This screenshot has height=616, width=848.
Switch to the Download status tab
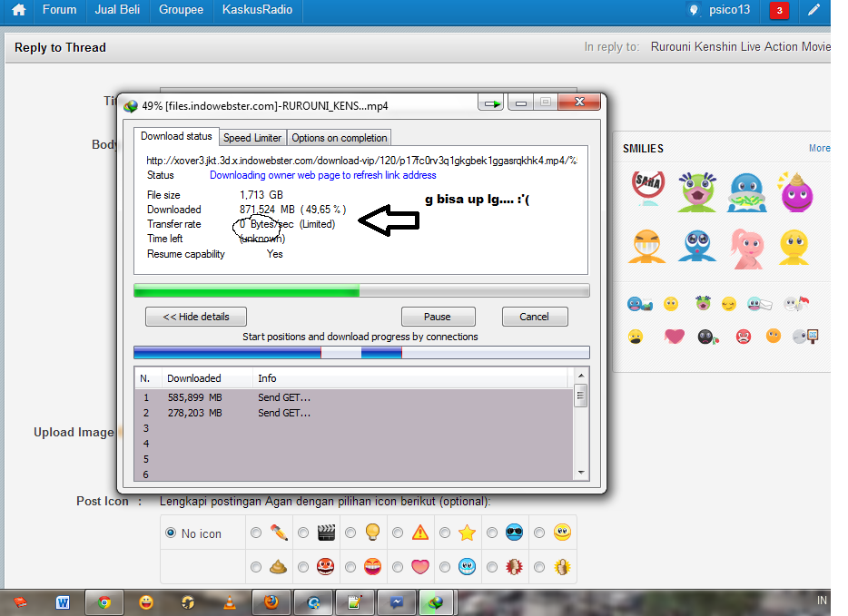[x=176, y=136]
